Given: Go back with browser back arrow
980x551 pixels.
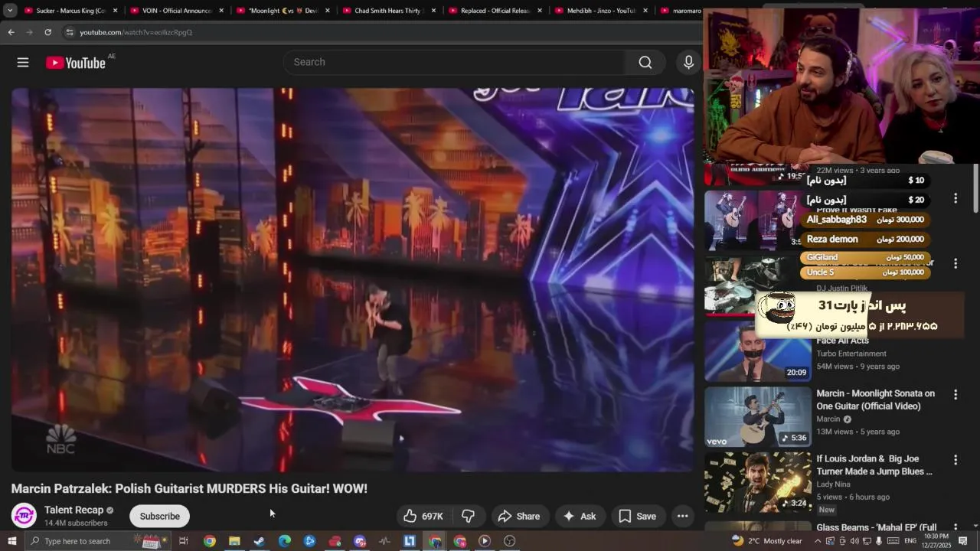Looking at the screenshot, I should [11, 32].
